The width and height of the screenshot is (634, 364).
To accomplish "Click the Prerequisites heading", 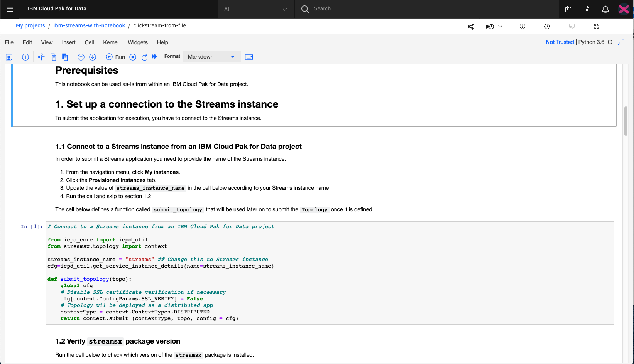I will (87, 70).
